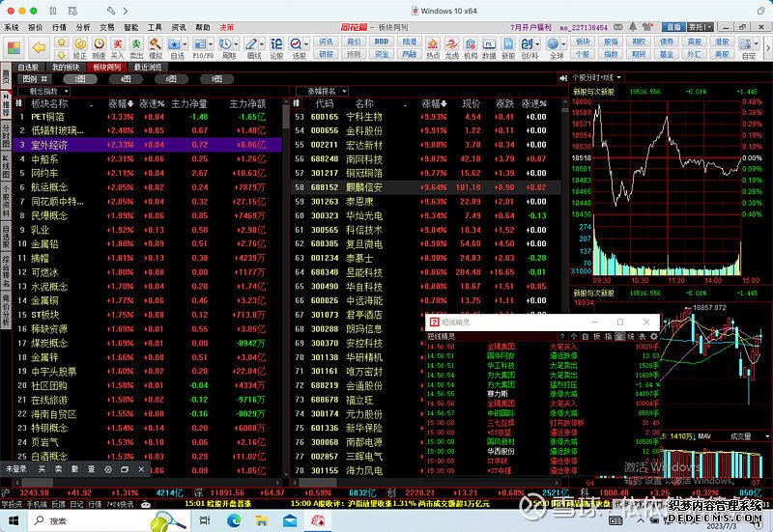Screen dimensions: 773x532
Task: Open the 龙虎 icon
Action: [451, 47]
